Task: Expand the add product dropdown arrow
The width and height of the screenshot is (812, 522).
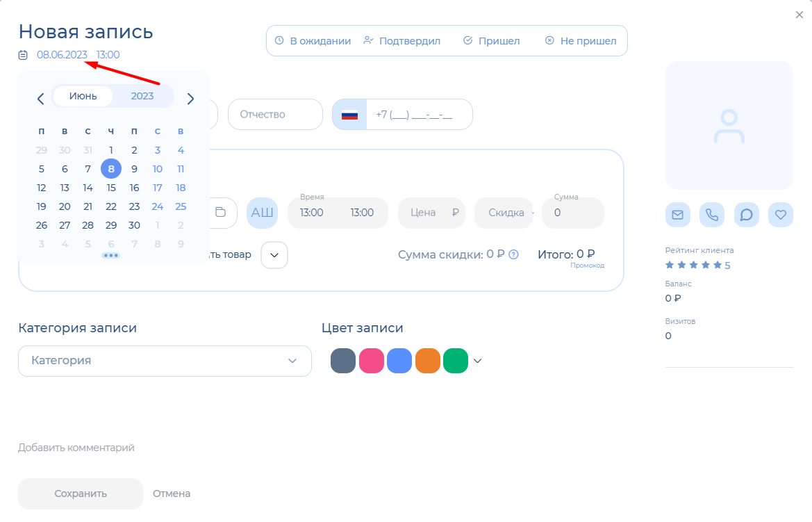Action: click(x=274, y=255)
